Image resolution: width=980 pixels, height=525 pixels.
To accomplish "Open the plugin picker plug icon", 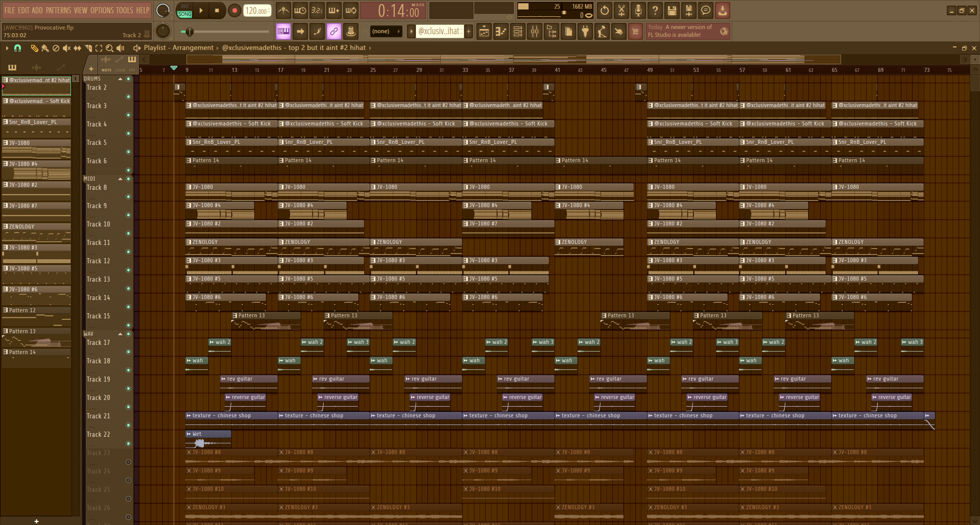I will click(585, 32).
